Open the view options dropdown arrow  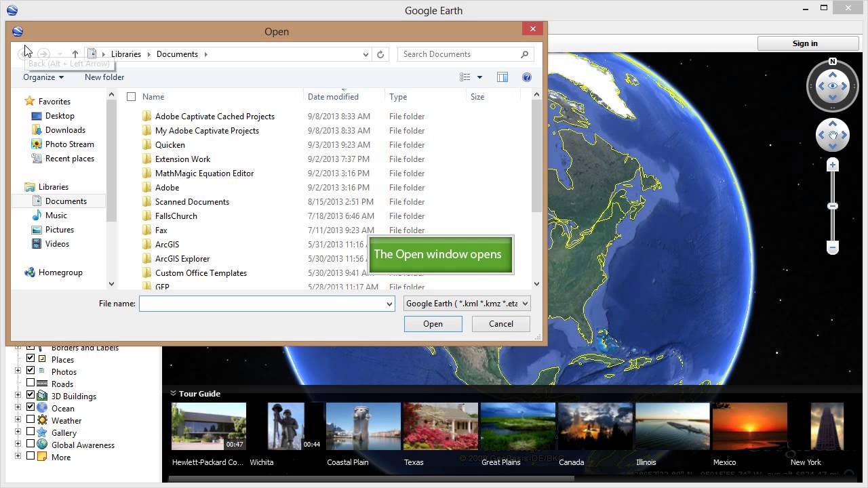(479, 77)
